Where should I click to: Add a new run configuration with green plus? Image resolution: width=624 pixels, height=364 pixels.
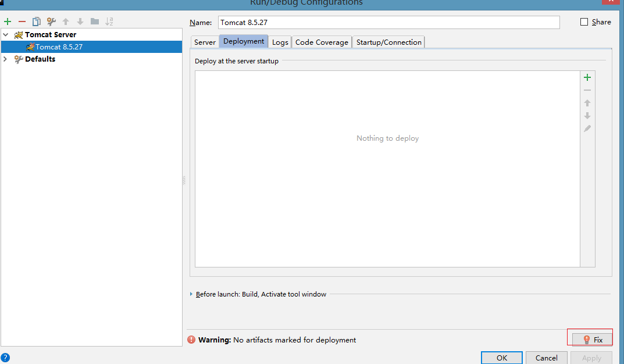coord(8,22)
